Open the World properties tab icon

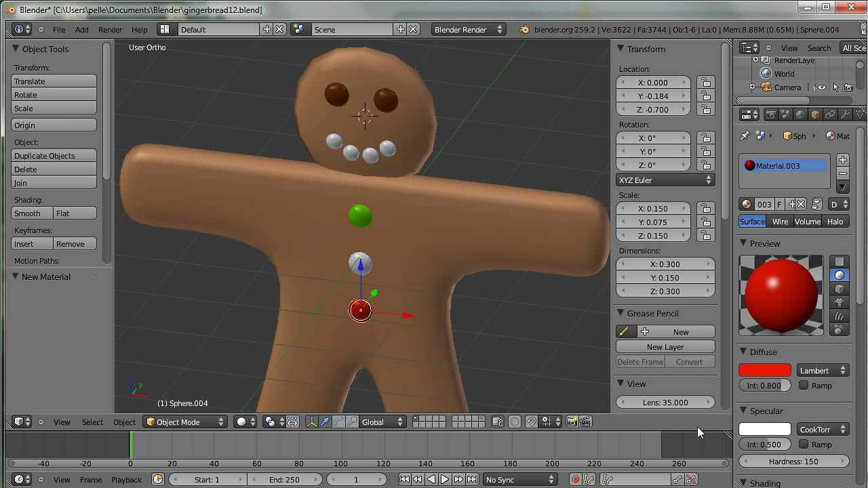[x=800, y=115]
